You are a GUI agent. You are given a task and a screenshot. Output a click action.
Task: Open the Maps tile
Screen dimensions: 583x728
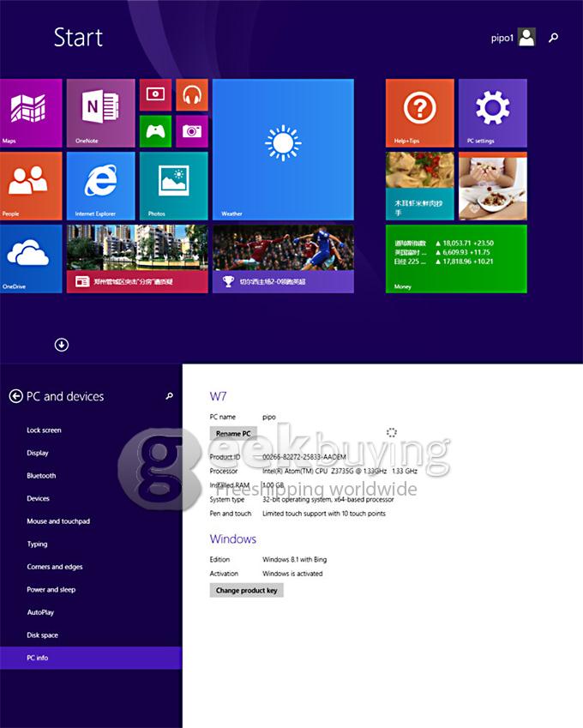pyautogui.click(x=31, y=113)
